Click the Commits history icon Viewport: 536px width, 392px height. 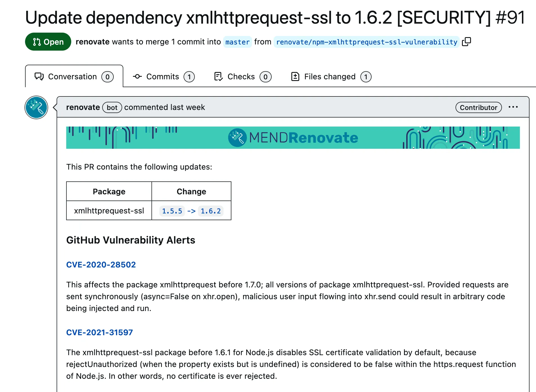[x=137, y=76]
